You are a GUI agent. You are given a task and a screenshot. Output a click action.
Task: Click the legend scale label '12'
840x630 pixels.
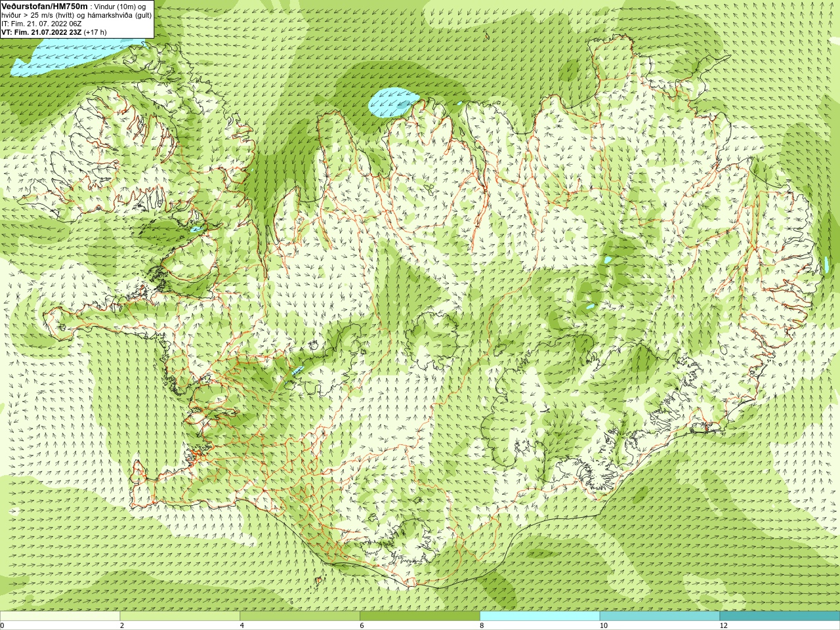point(723,625)
